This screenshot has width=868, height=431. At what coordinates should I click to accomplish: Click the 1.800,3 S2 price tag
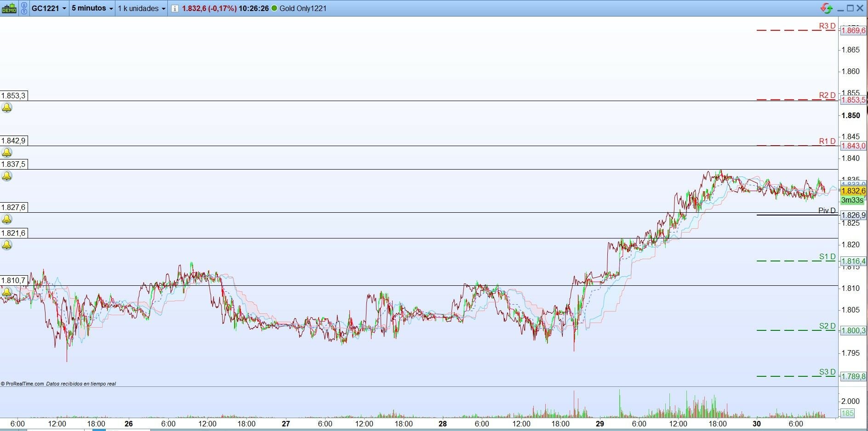853,330
